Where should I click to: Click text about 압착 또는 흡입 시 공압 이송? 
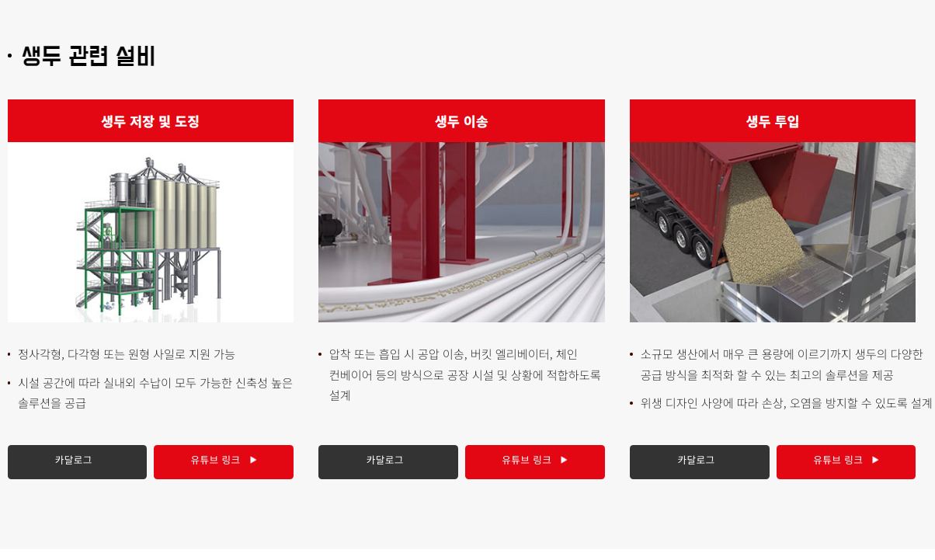464,374
